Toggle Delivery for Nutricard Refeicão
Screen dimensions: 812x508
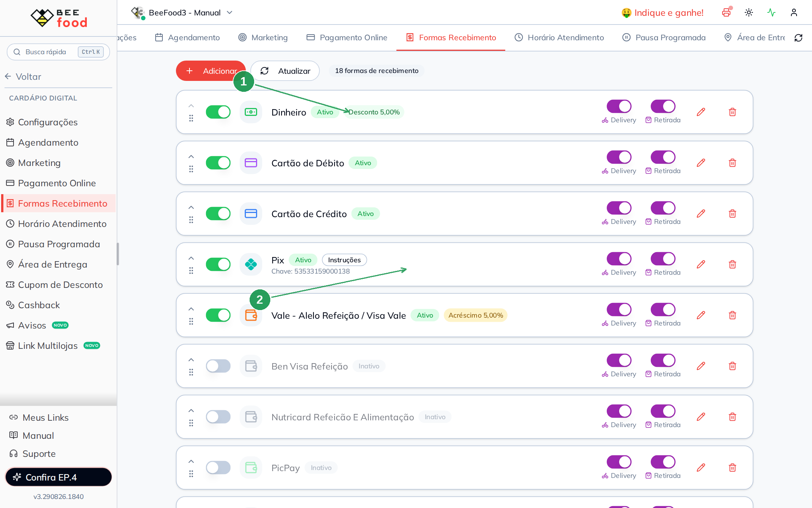(x=619, y=411)
